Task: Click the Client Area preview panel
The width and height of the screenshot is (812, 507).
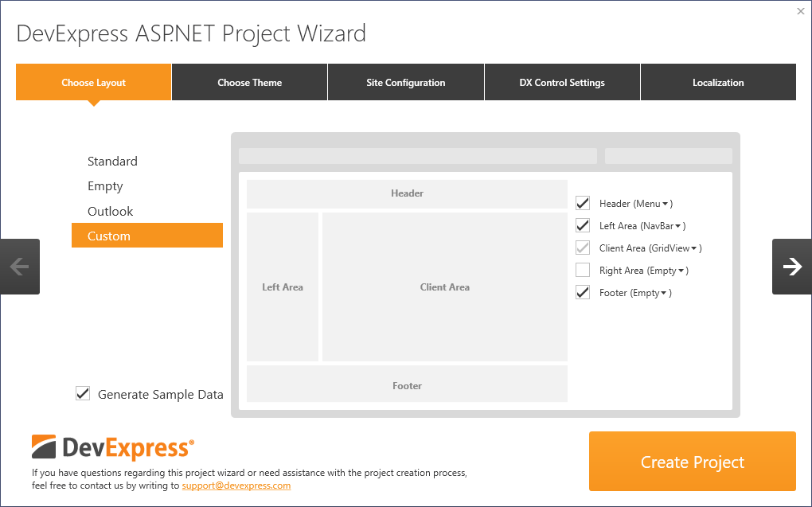Action: pos(443,287)
